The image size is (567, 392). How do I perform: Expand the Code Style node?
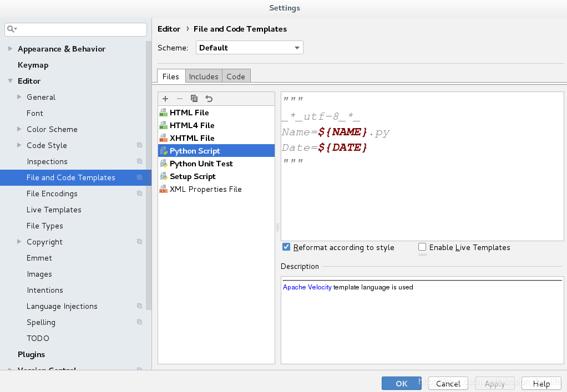pos(19,145)
